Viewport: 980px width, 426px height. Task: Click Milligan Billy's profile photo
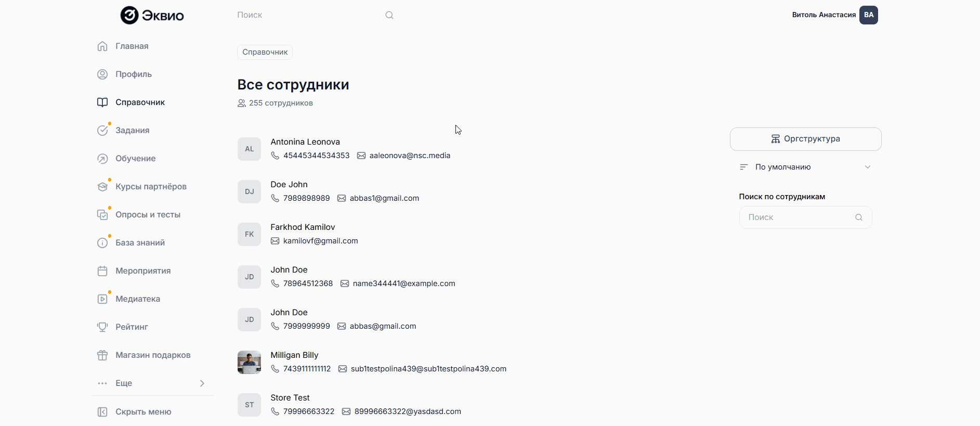pyautogui.click(x=249, y=362)
